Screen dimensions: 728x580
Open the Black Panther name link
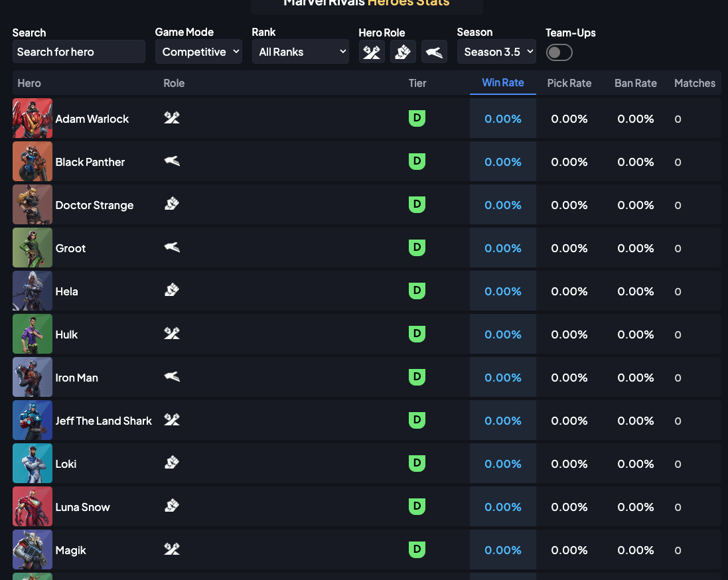click(x=90, y=162)
